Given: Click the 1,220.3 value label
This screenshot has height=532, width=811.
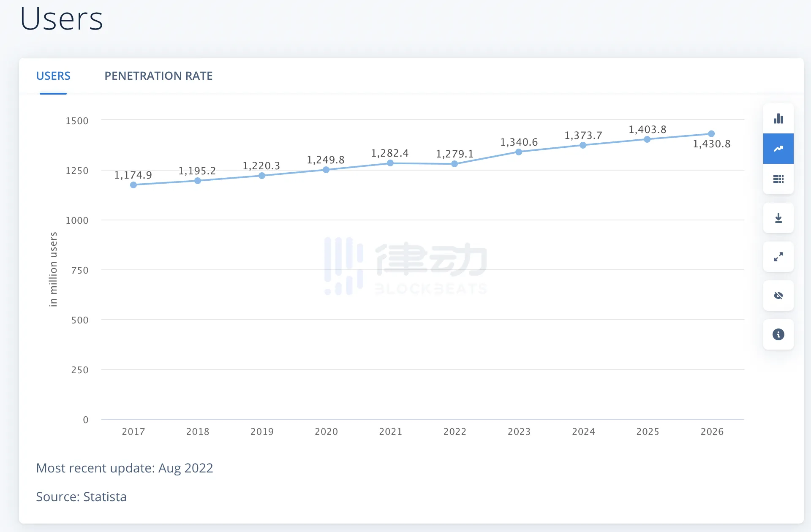Looking at the screenshot, I should [261, 166].
